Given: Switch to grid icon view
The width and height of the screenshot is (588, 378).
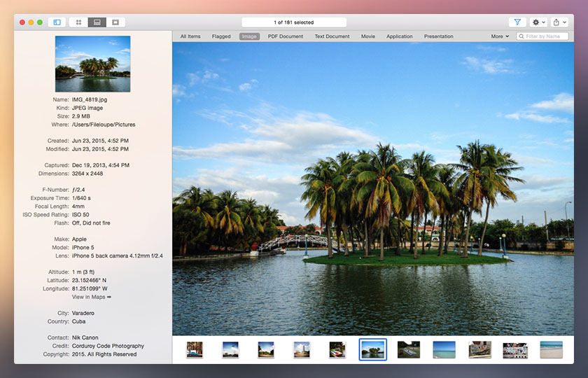Looking at the screenshot, I should (78, 22).
